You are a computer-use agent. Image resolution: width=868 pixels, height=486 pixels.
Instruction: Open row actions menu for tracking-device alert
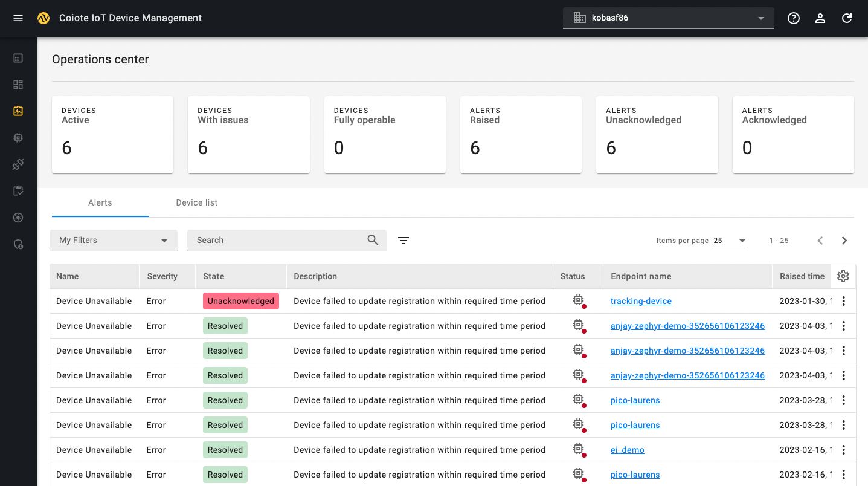click(x=844, y=301)
